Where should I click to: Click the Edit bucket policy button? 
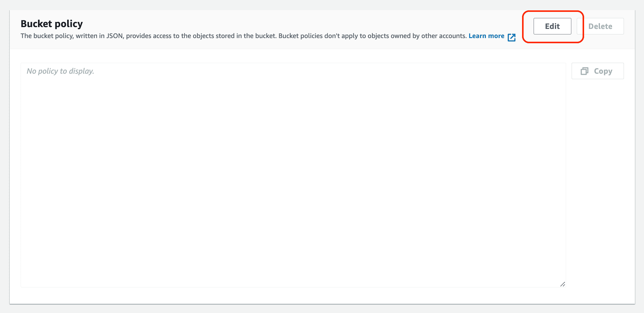tap(552, 26)
